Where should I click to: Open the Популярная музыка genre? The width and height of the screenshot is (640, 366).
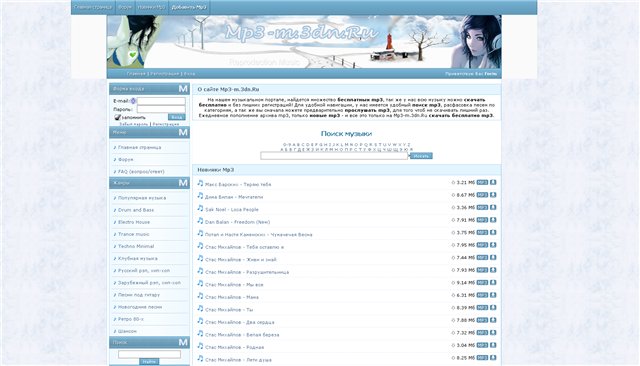tap(142, 198)
